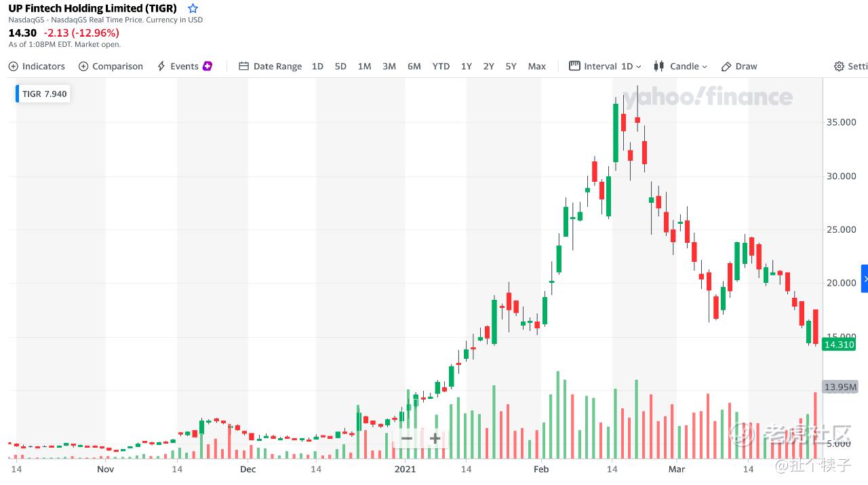Click the Mar label on time axis
The image size is (868, 485).
point(676,469)
